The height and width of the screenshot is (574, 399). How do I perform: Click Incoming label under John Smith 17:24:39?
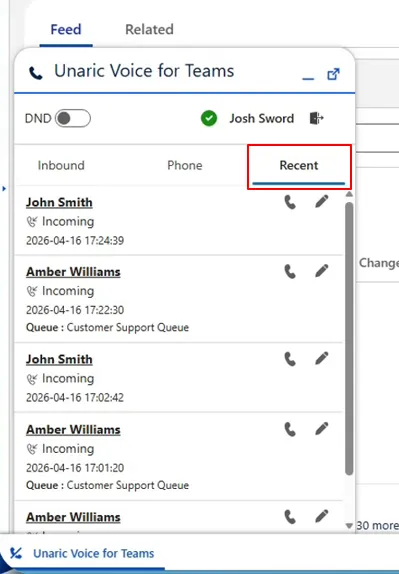pyautogui.click(x=68, y=221)
